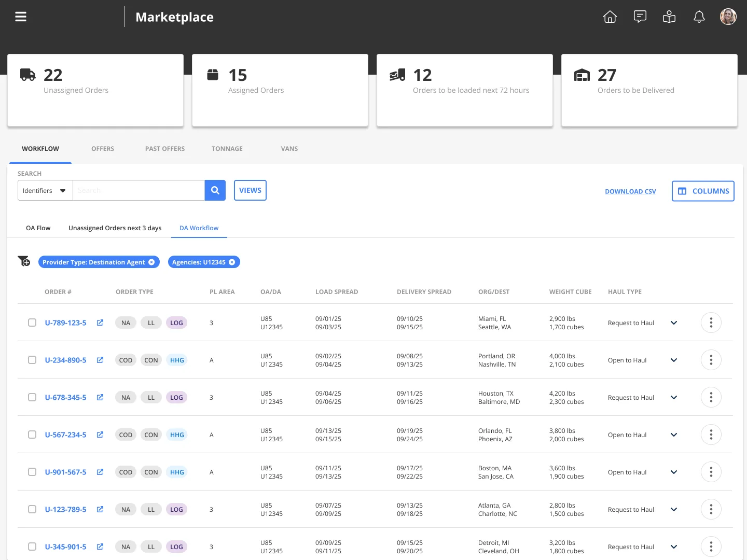Tick the checkbox for order U-234-890-5
This screenshot has height=560, width=747.
pos(32,360)
